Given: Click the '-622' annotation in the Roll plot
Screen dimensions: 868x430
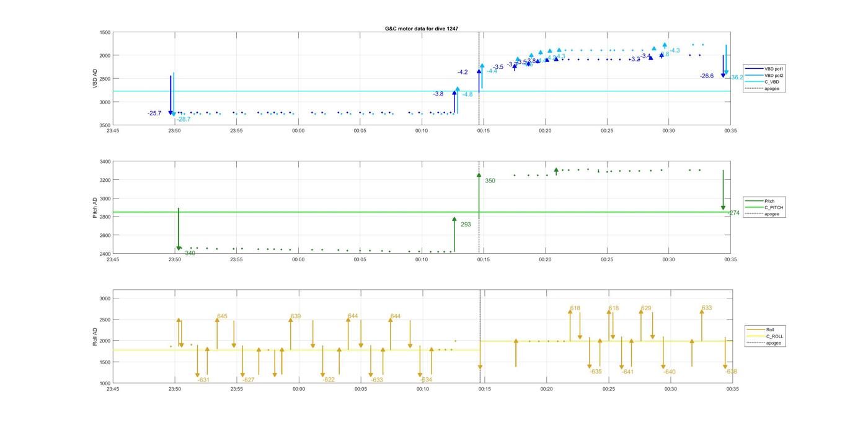Looking at the screenshot, I should tap(329, 380).
